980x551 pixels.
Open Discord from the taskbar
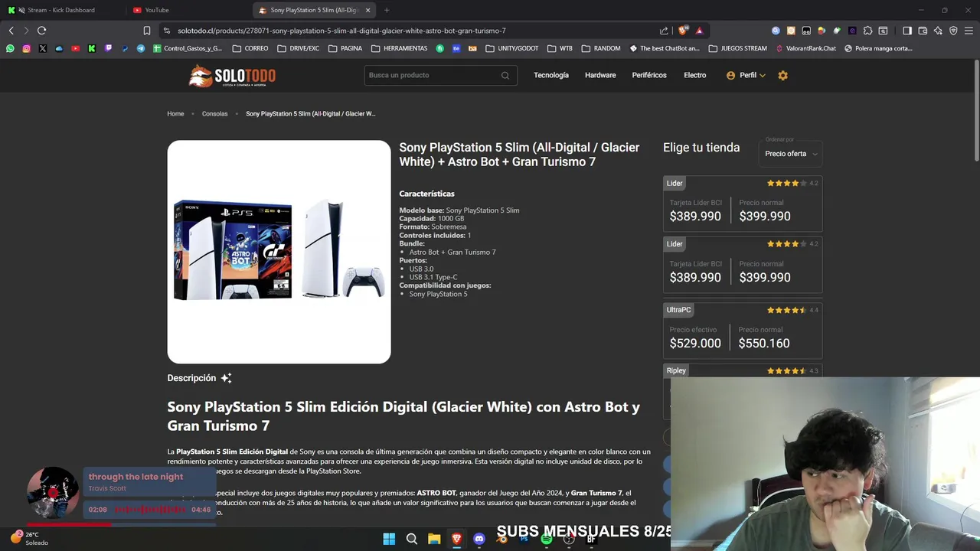pos(479,539)
